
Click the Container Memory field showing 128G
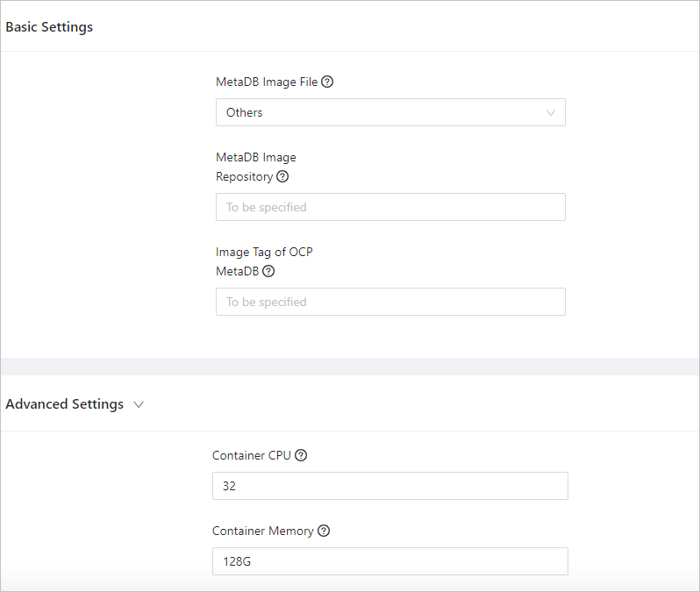390,561
